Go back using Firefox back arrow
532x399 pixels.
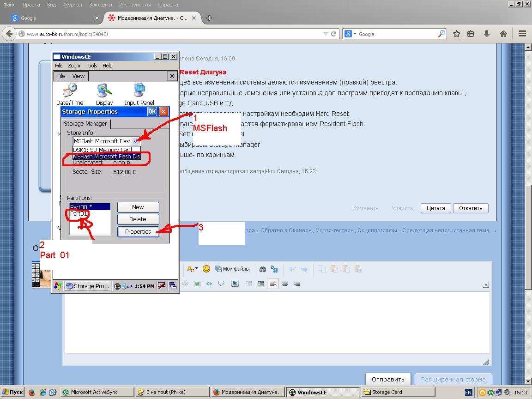[x=9, y=34]
